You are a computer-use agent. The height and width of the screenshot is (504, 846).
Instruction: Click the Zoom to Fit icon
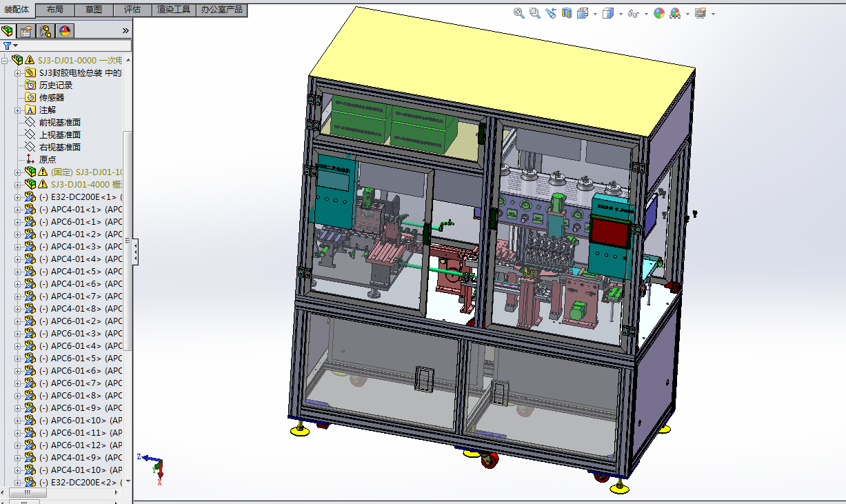[x=519, y=13]
